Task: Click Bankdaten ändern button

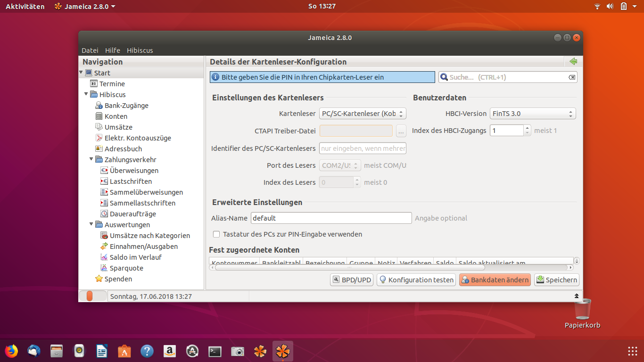Action: tap(495, 280)
